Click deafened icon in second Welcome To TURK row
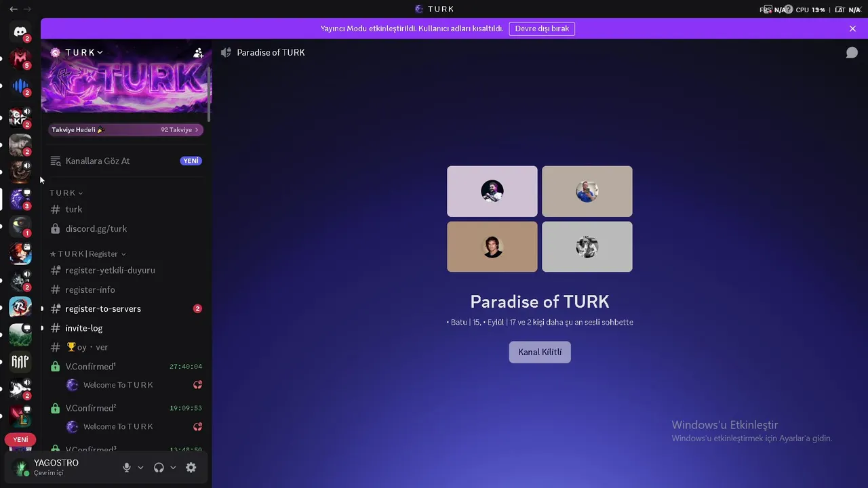868x488 pixels. point(197,427)
